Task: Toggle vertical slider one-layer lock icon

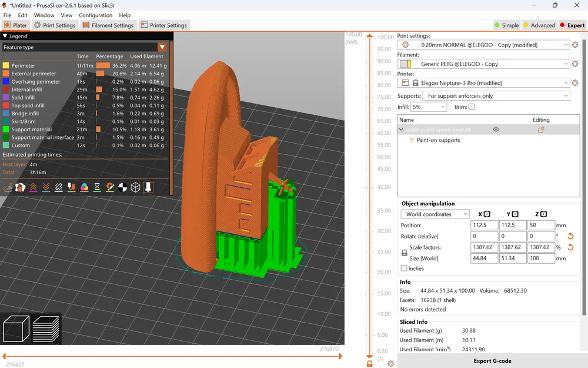Action: click(x=369, y=363)
